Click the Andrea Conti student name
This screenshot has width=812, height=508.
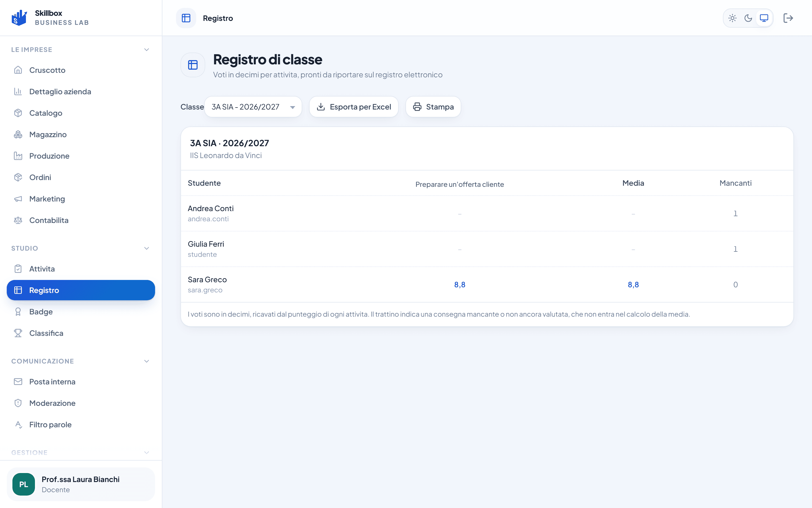point(211,208)
